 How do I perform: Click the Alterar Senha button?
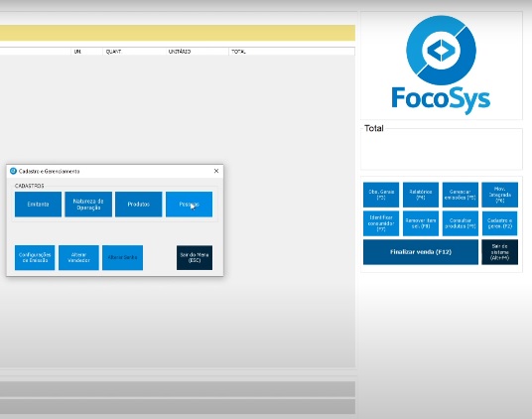(122, 258)
